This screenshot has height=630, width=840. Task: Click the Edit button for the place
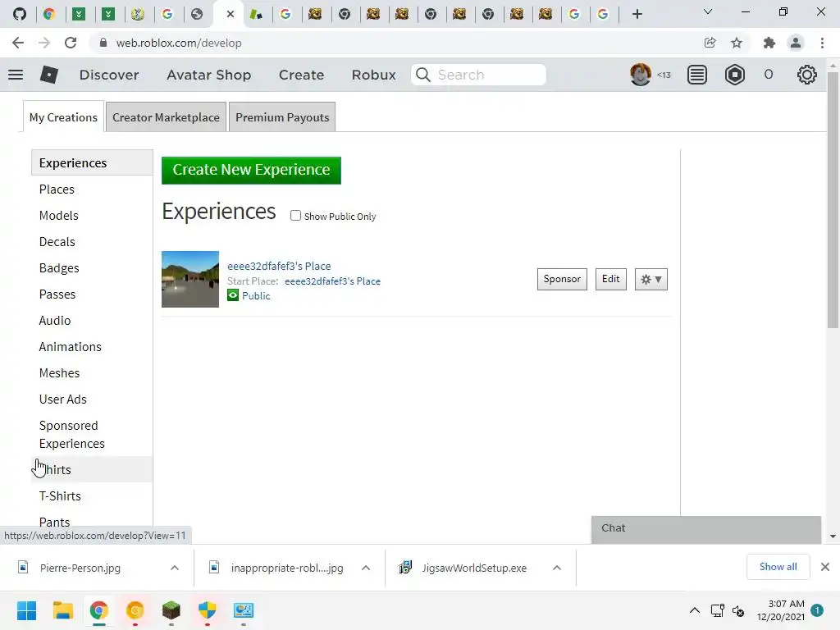tap(610, 279)
